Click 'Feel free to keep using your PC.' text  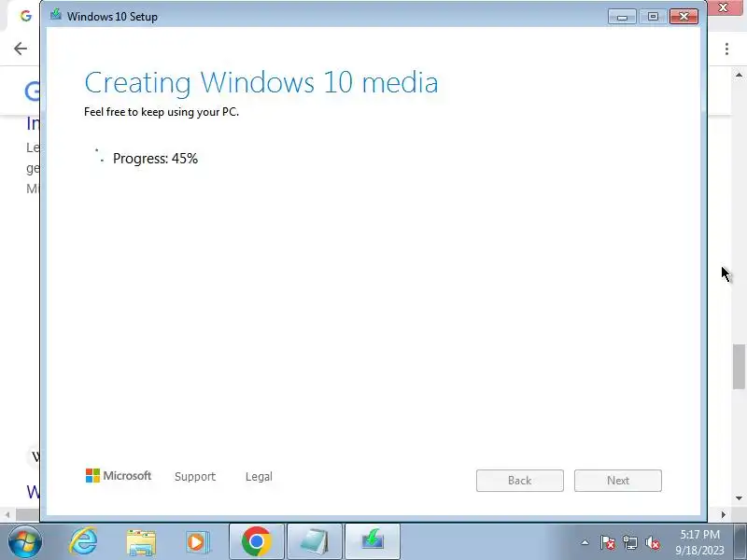(162, 112)
